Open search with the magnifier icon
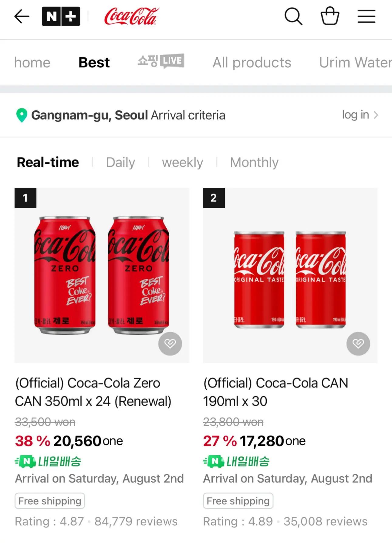Screen dimensions: 392x543 tap(293, 16)
